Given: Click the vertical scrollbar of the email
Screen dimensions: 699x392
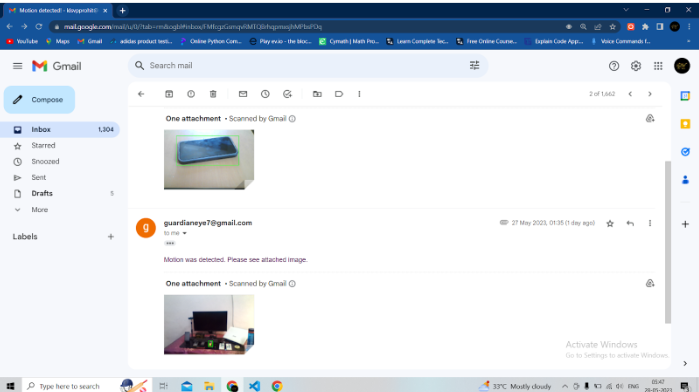Looking at the screenshot, I should [x=667, y=242].
